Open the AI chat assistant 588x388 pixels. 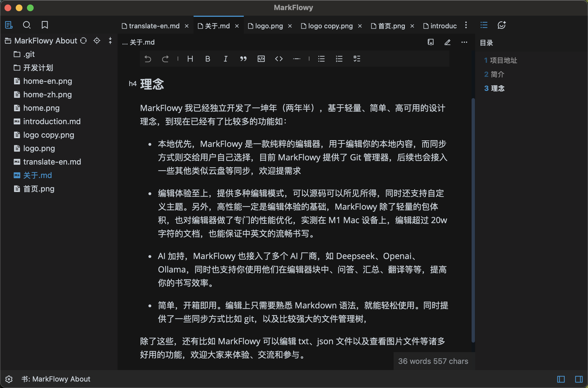pyautogui.click(x=502, y=25)
